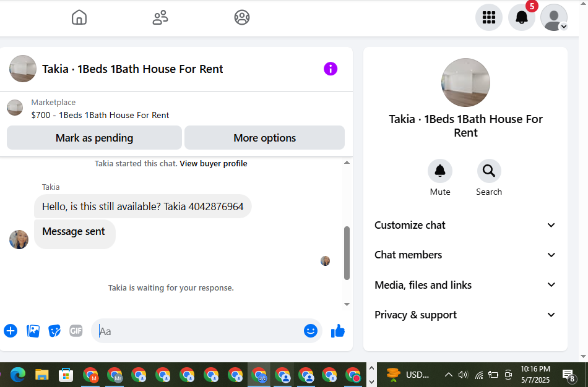Open the Wi-Fi network tray icon

479,375
